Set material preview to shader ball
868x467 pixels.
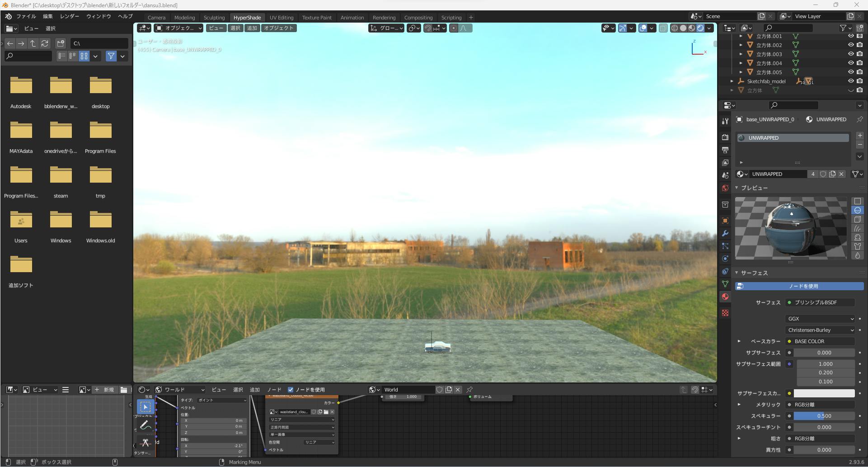(x=858, y=237)
